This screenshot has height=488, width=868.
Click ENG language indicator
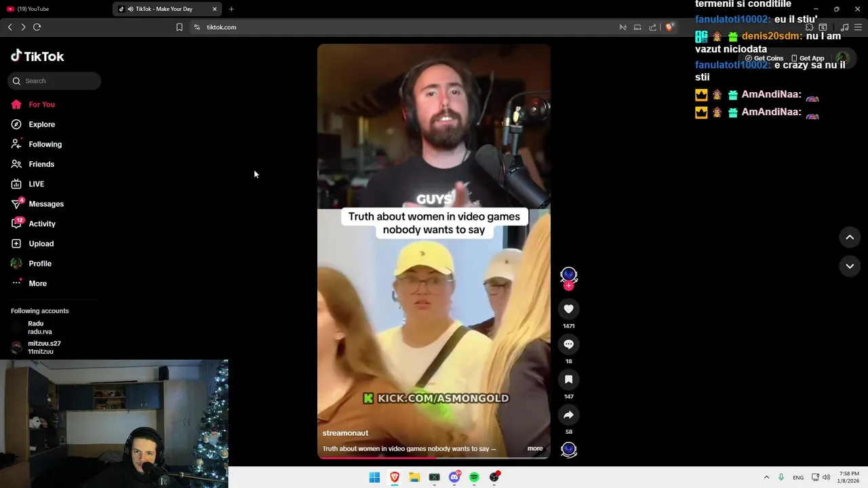click(x=798, y=477)
